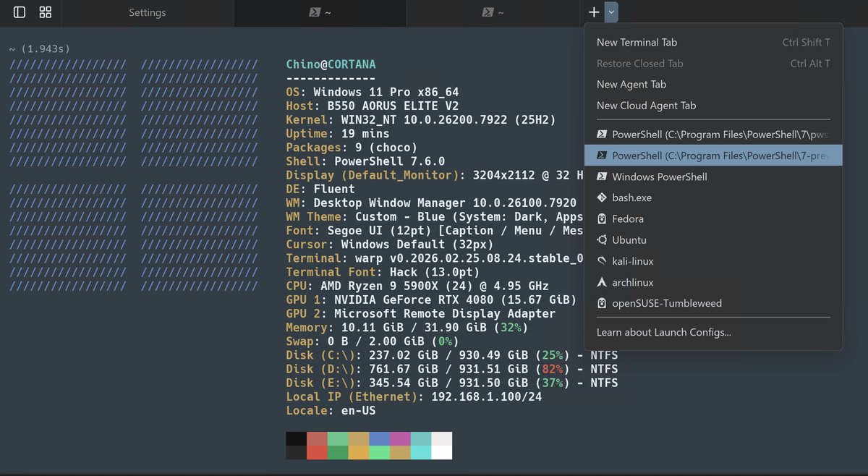
Task: Choose New Cloud Agent Tab menu entry
Action: (x=713, y=106)
